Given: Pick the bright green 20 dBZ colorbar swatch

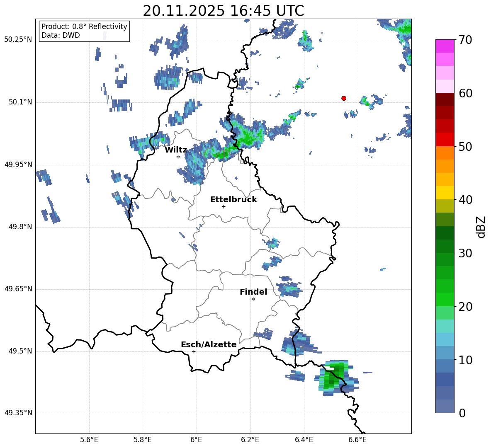Looking at the screenshot, I should point(445,299).
